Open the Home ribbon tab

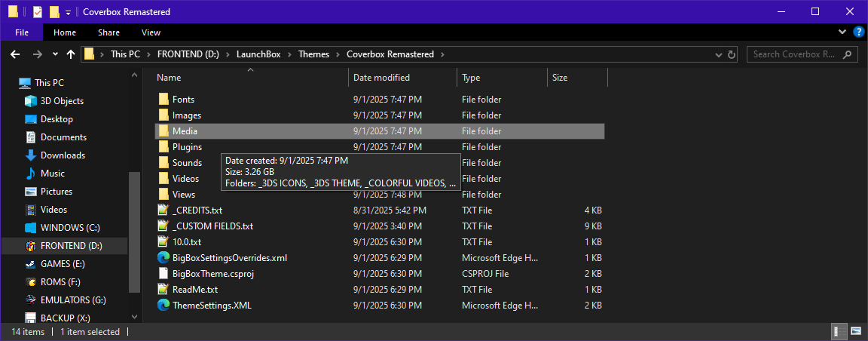[65, 32]
